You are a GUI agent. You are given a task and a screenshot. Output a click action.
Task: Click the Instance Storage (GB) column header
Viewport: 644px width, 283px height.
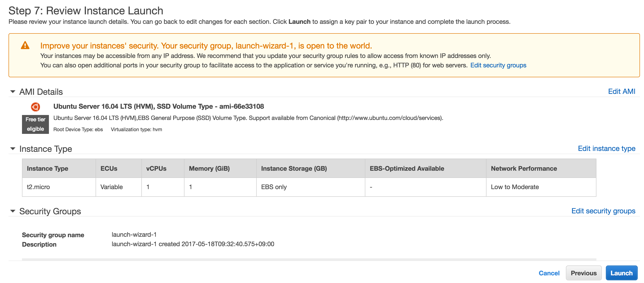pos(311,168)
